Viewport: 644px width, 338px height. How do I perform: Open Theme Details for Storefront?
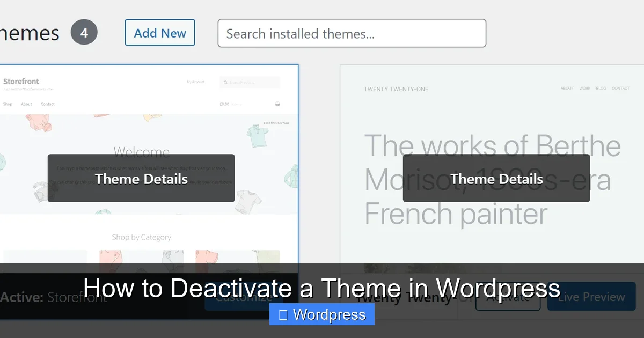click(141, 178)
